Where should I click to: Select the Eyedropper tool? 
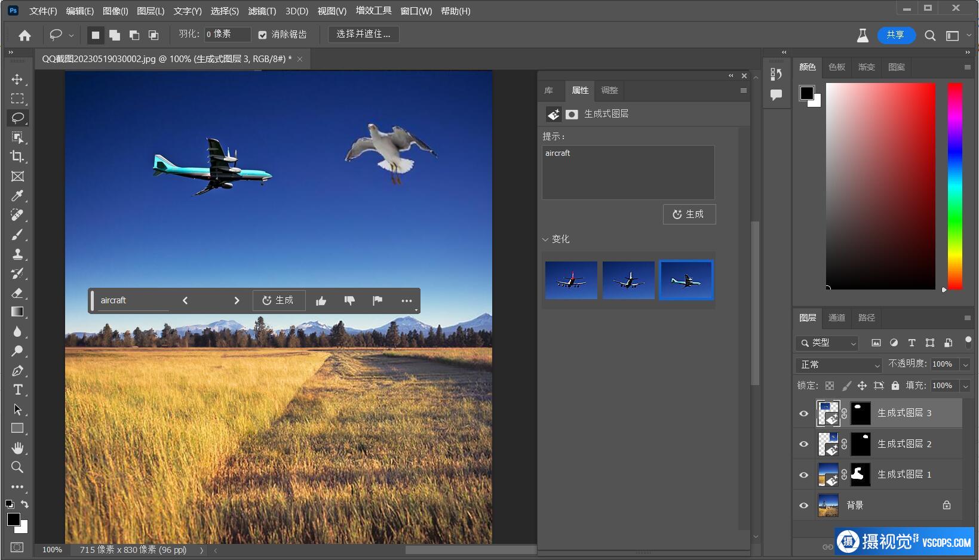17,196
